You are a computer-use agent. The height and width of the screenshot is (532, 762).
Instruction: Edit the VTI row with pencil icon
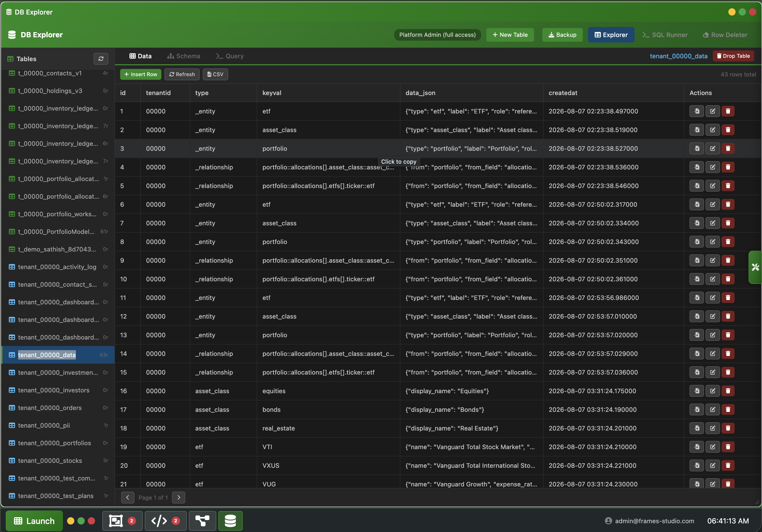(712, 447)
